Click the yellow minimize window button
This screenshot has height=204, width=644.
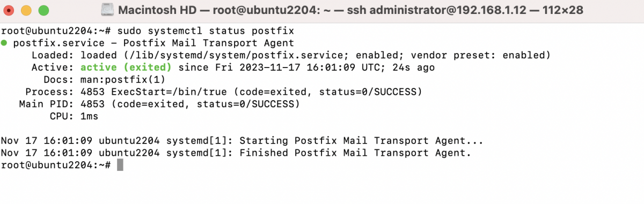tap(27, 10)
